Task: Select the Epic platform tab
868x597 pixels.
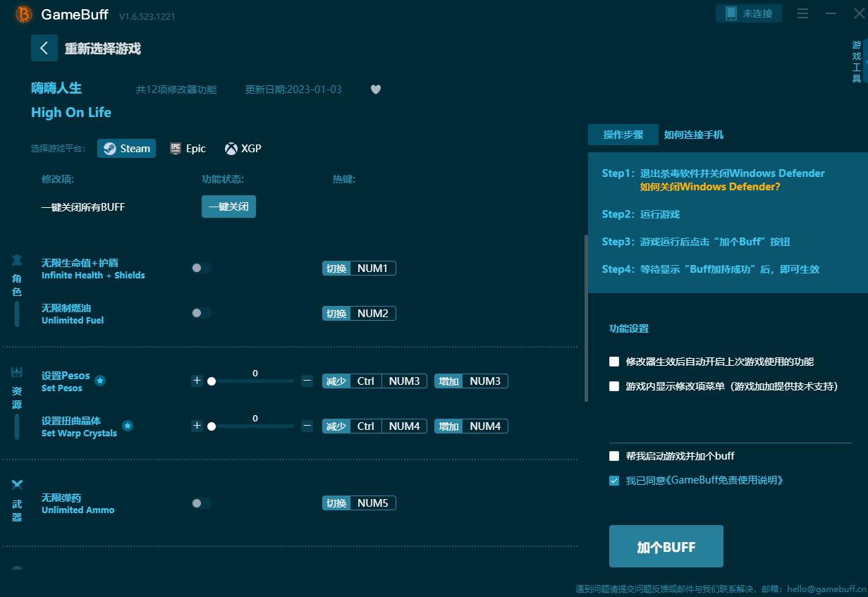Action: pos(188,149)
